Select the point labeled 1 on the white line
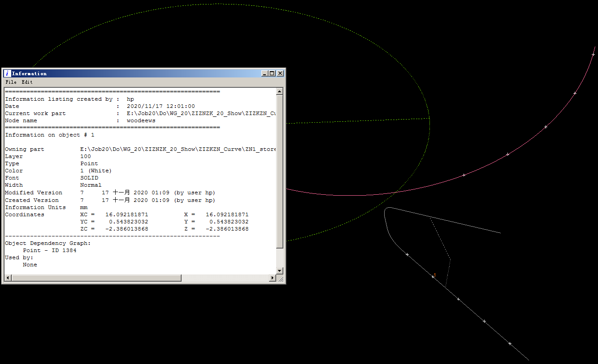The image size is (598, 364). click(433, 277)
